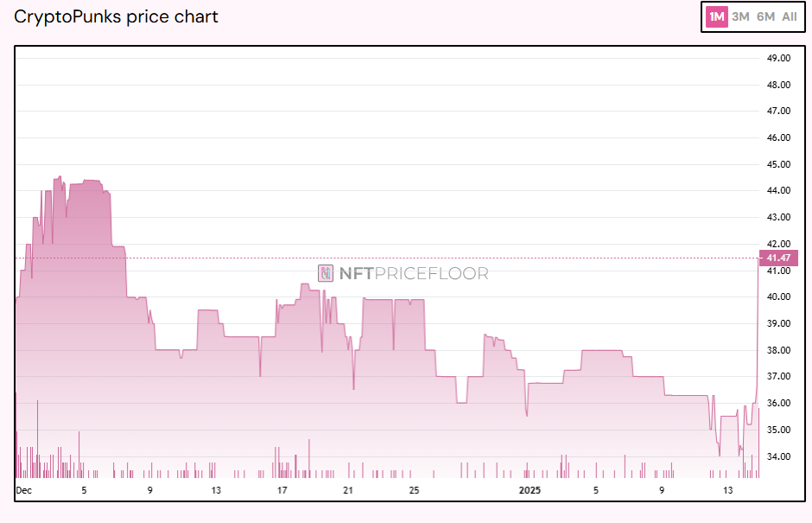Screen dimensions: 812x523
Task: Click the 37.00 price axis label
Action: pos(778,377)
